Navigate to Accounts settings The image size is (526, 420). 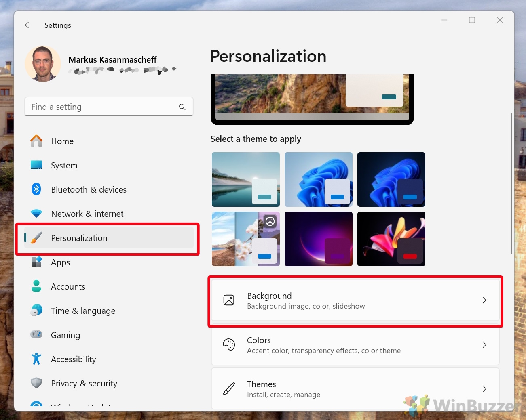tap(109, 286)
